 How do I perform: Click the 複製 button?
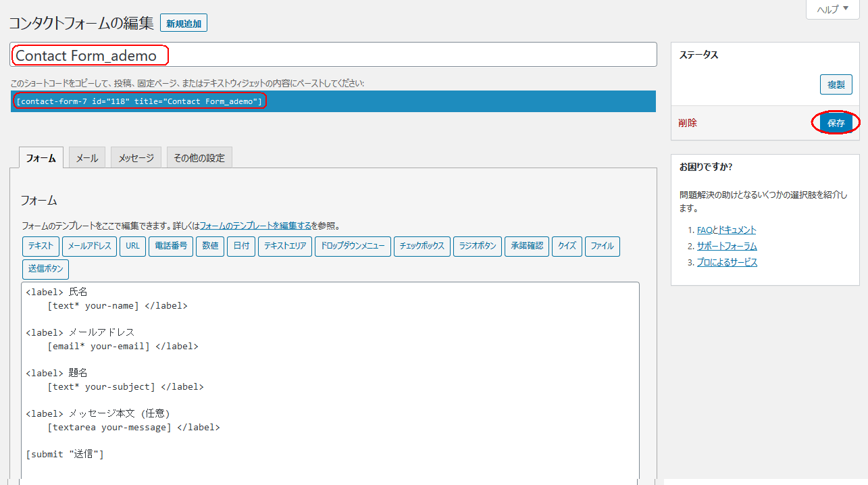pyautogui.click(x=836, y=84)
